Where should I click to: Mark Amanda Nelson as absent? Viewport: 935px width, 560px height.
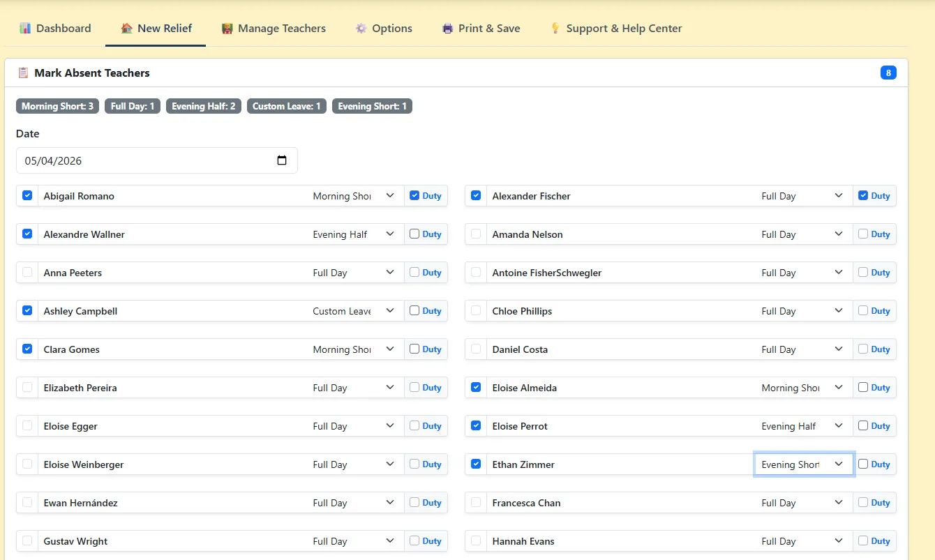click(476, 234)
